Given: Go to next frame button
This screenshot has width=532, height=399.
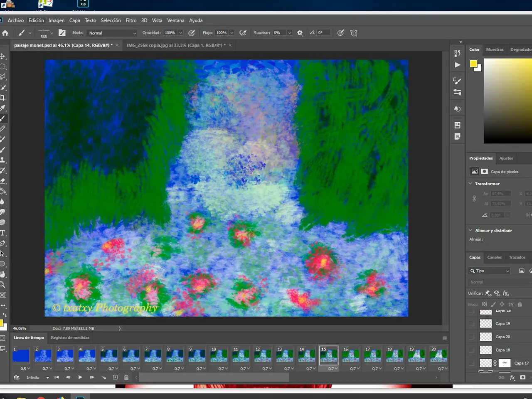Looking at the screenshot, I should pyautogui.click(x=92, y=377).
